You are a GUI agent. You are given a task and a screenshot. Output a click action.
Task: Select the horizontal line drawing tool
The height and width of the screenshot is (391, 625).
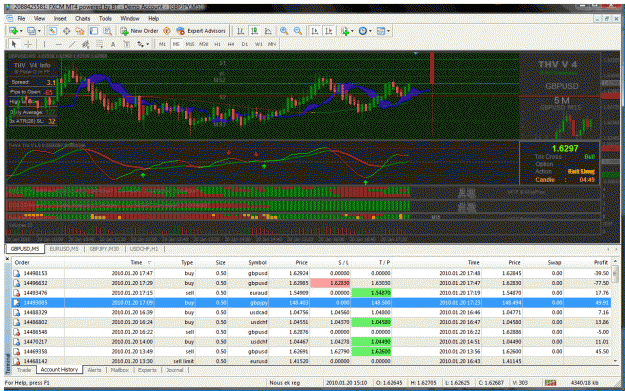[58, 44]
